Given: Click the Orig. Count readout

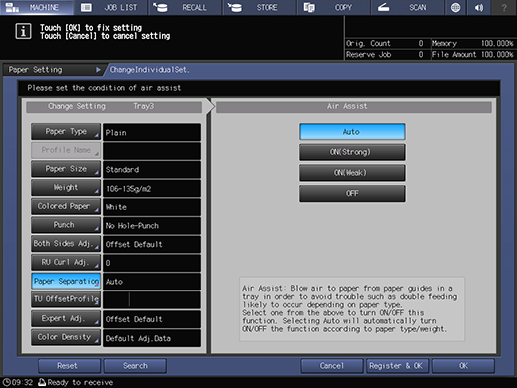Looking at the screenshot, I should (x=385, y=43).
